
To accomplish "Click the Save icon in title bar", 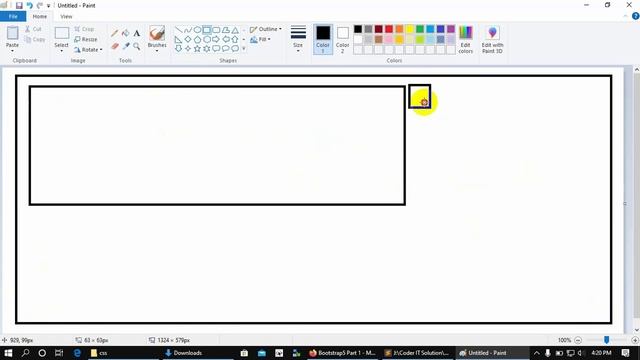I will [19, 5].
